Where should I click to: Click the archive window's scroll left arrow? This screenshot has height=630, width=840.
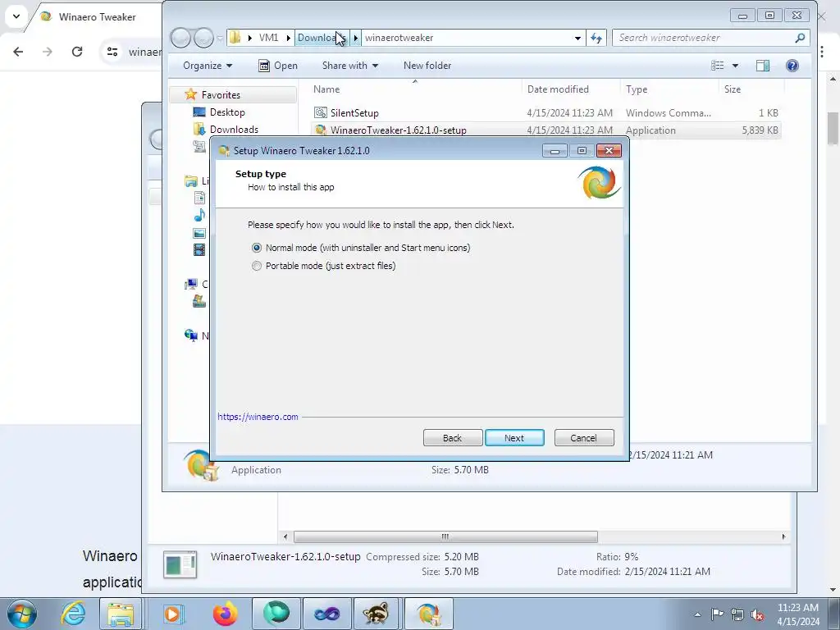[x=285, y=536]
